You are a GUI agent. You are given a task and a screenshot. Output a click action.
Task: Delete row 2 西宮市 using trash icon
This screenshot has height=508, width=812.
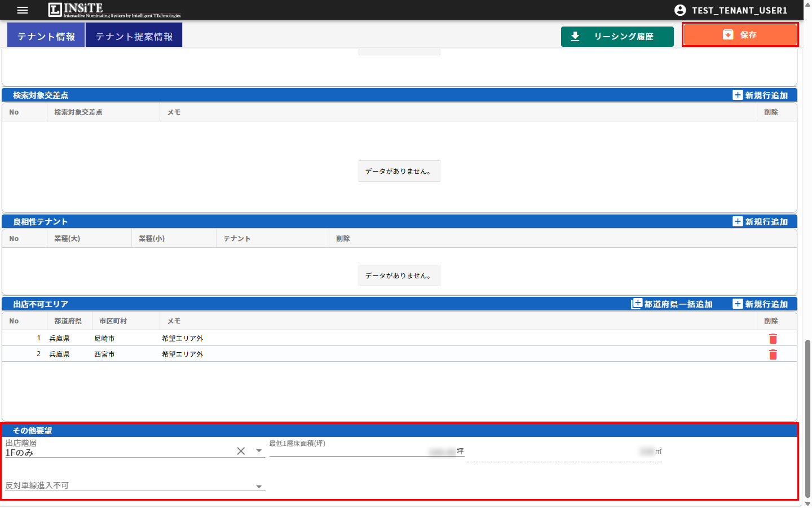(x=773, y=354)
